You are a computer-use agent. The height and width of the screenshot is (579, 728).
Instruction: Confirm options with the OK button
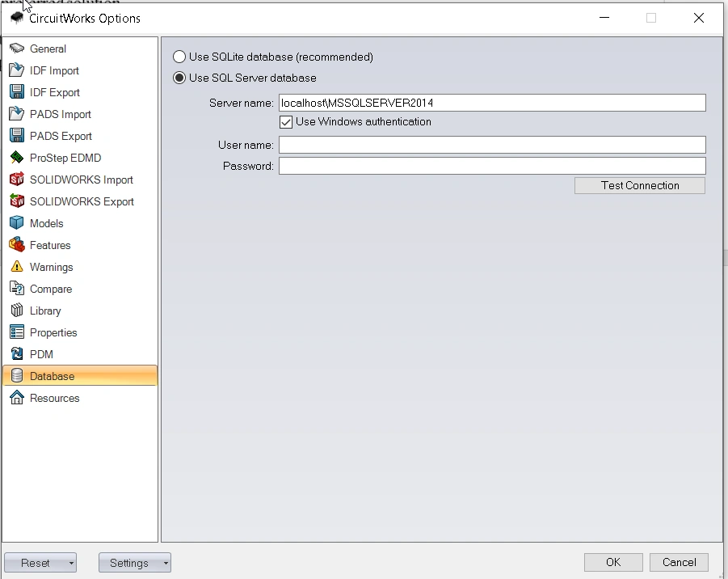613,562
